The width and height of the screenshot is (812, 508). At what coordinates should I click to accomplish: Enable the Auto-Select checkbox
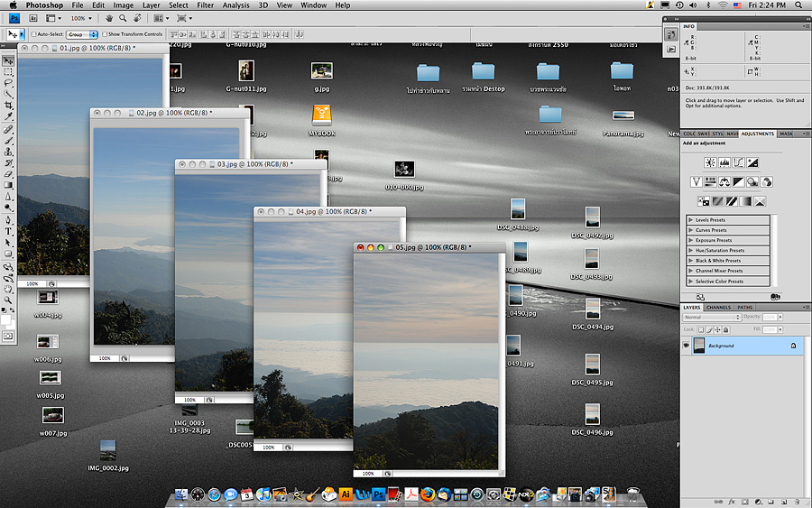pos(34,34)
